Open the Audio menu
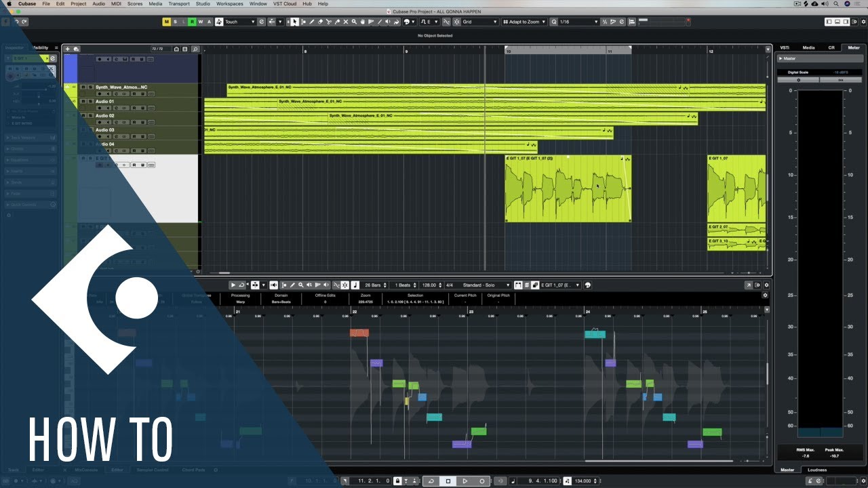This screenshot has height=488, width=868. point(98,3)
